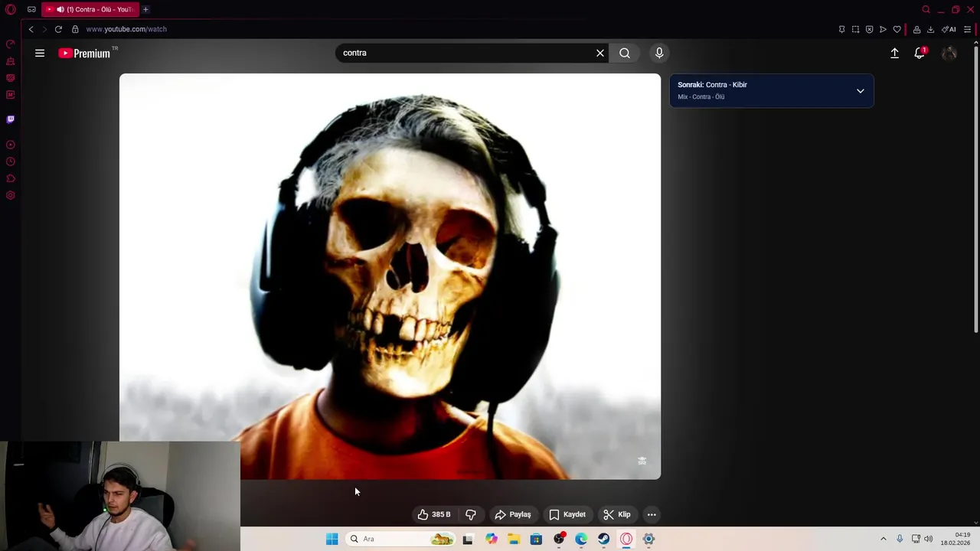980x551 pixels.
Task: Open GX Control in Opera sidebar
Action: point(11,44)
